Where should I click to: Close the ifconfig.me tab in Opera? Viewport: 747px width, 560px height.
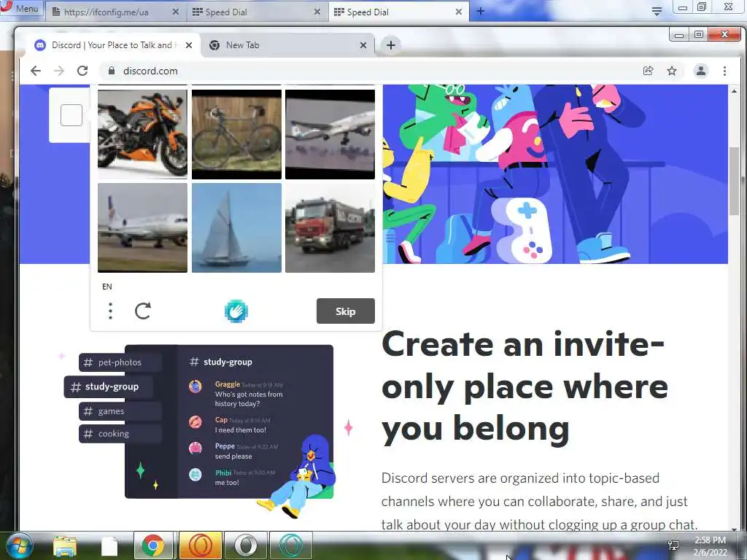tap(175, 12)
